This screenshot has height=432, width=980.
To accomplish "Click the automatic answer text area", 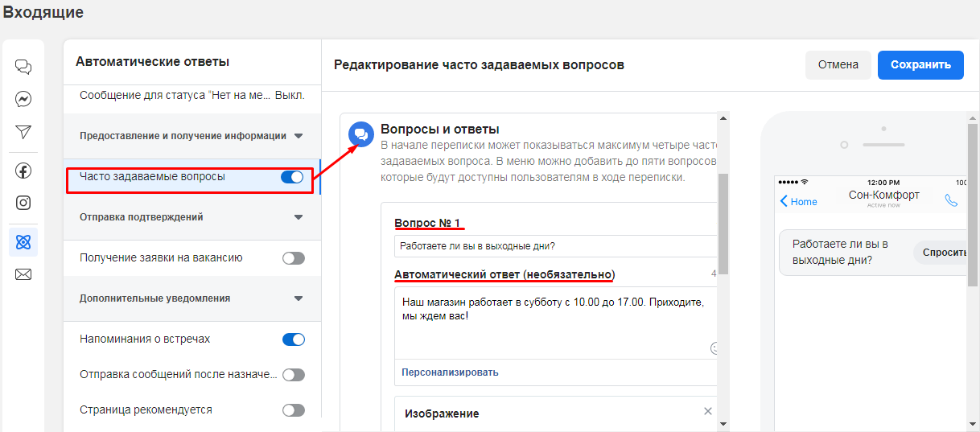I will coord(555,323).
